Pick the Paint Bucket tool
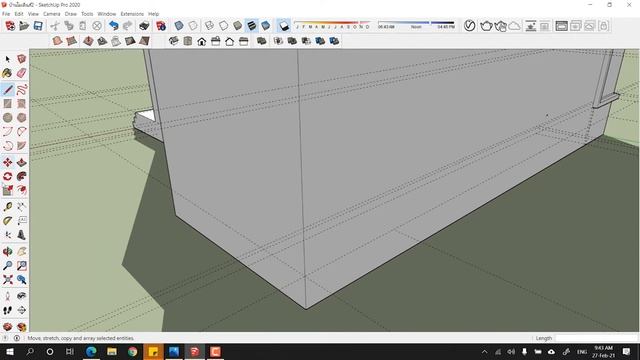This screenshot has height=360, width=640. coord(7,73)
